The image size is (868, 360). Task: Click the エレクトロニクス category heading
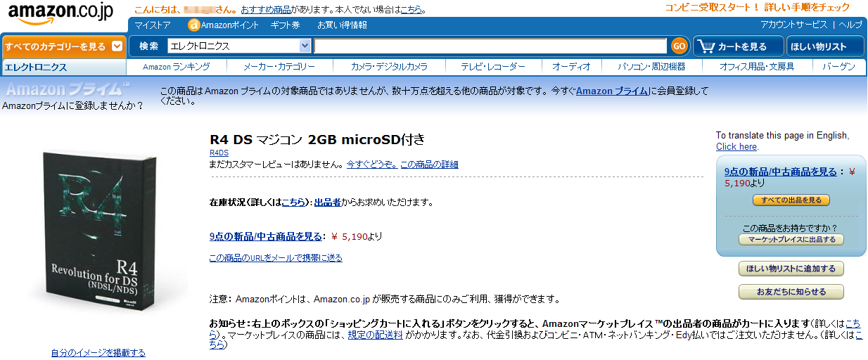coord(36,67)
